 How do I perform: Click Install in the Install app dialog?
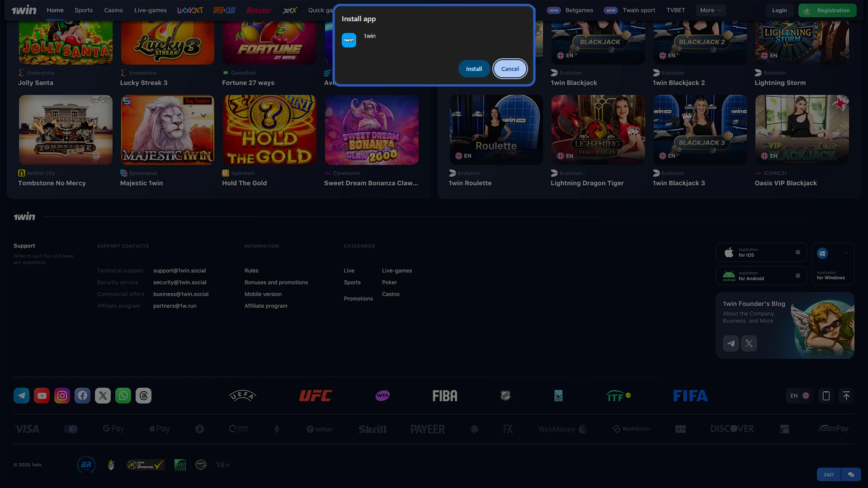tap(474, 69)
